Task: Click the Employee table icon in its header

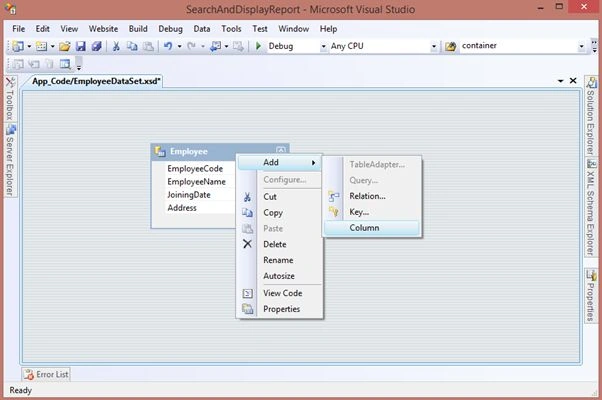Action: (x=160, y=151)
